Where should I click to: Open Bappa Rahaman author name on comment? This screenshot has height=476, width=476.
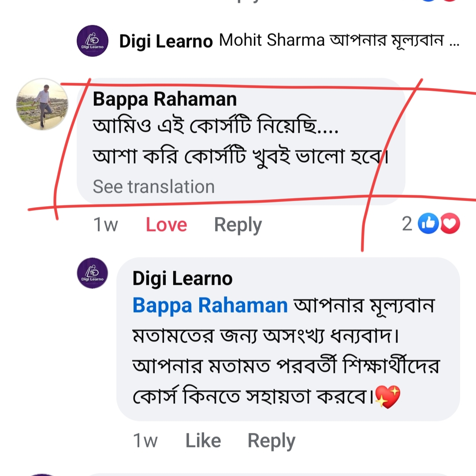165,99
